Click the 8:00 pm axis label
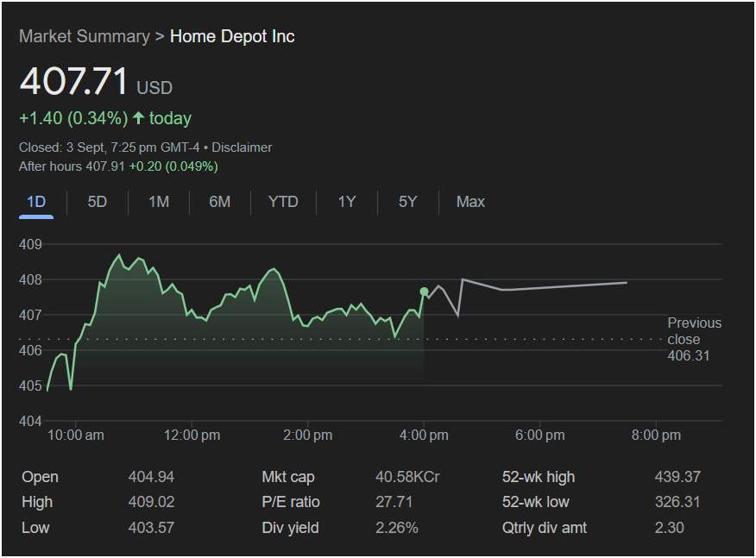Screen dimensions: 756x558 click(x=656, y=436)
